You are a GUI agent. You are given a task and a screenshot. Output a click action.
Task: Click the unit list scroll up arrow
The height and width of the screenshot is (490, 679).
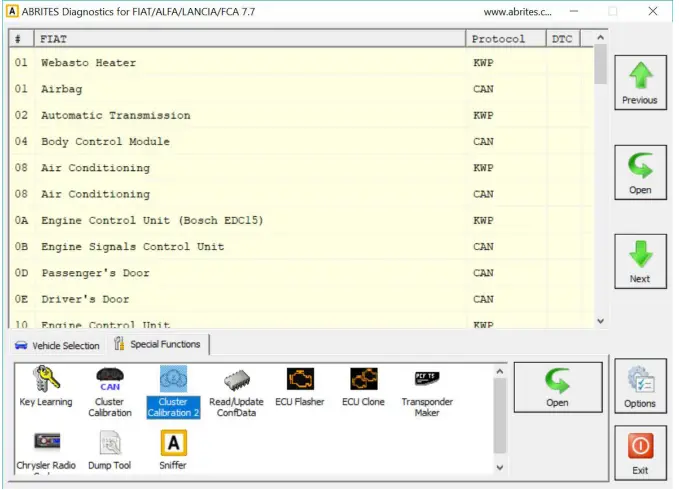coord(601,38)
